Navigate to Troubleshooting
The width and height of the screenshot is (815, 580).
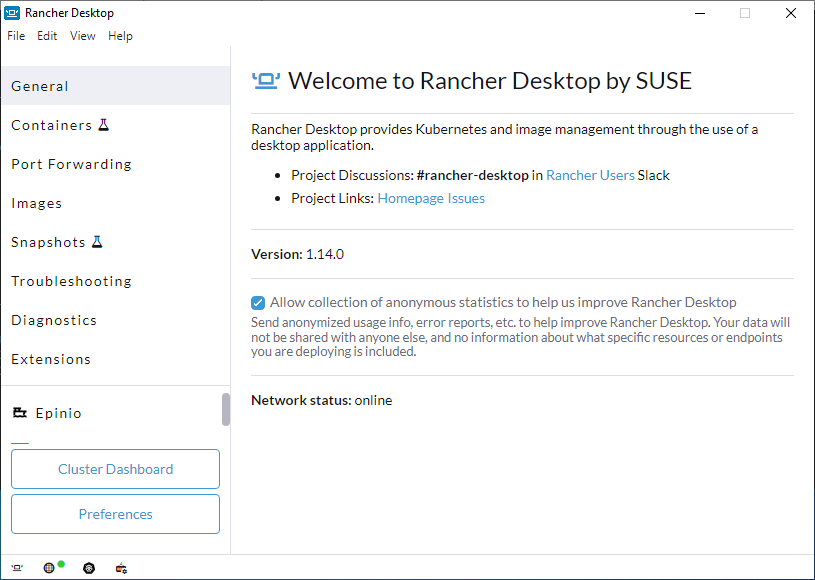coord(115,281)
